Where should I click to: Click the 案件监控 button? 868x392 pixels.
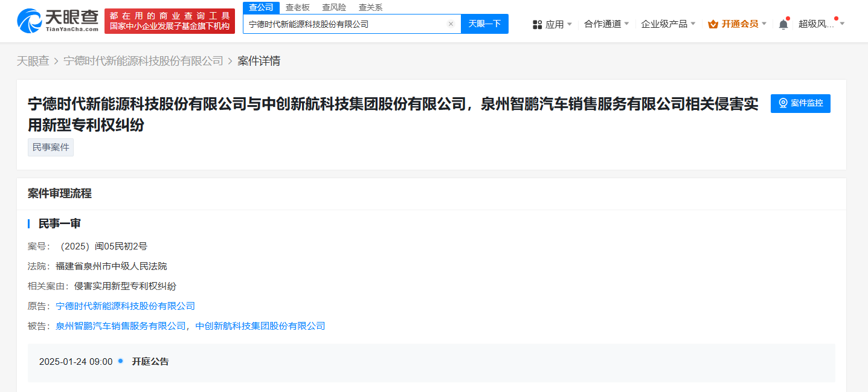[x=800, y=103]
